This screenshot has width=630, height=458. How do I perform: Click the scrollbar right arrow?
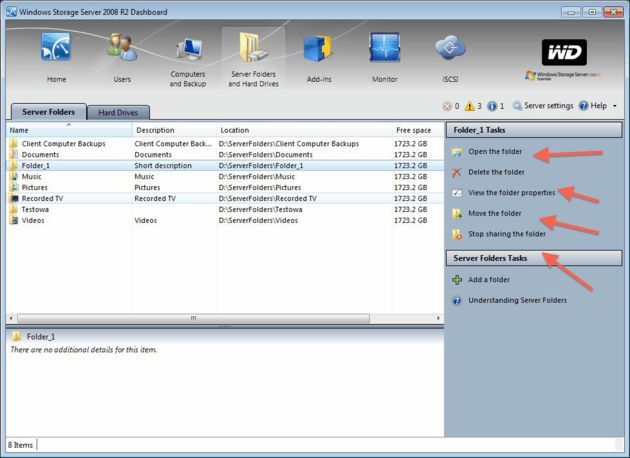point(438,318)
